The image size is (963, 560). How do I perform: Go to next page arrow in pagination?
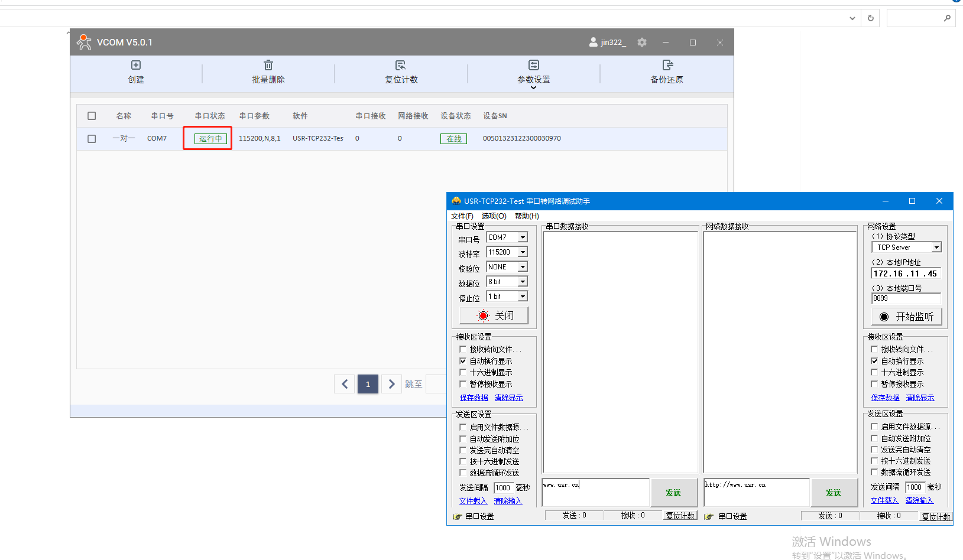pos(391,384)
